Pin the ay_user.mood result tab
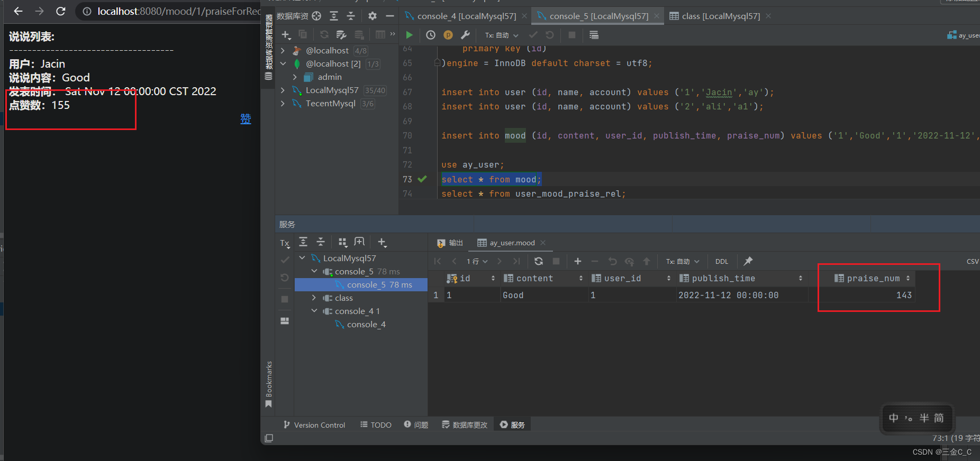980x461 pixels. [748, 261]
